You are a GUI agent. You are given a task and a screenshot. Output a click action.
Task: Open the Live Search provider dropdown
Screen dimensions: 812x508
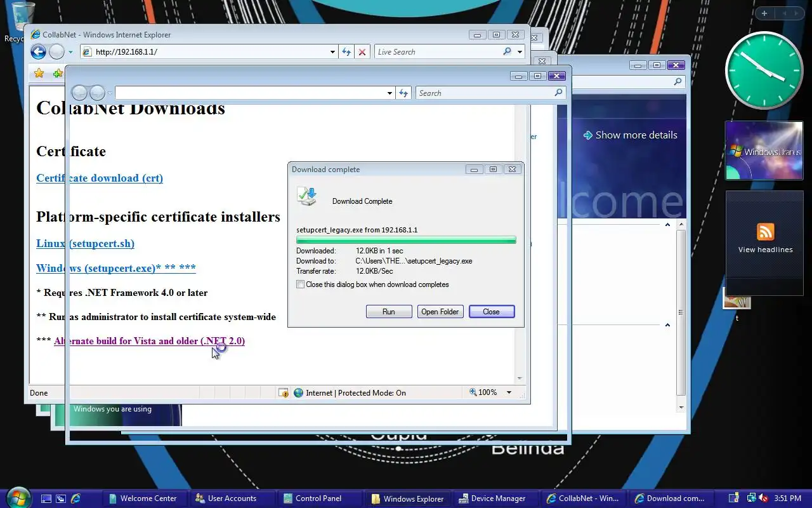(x=520, y=52)
